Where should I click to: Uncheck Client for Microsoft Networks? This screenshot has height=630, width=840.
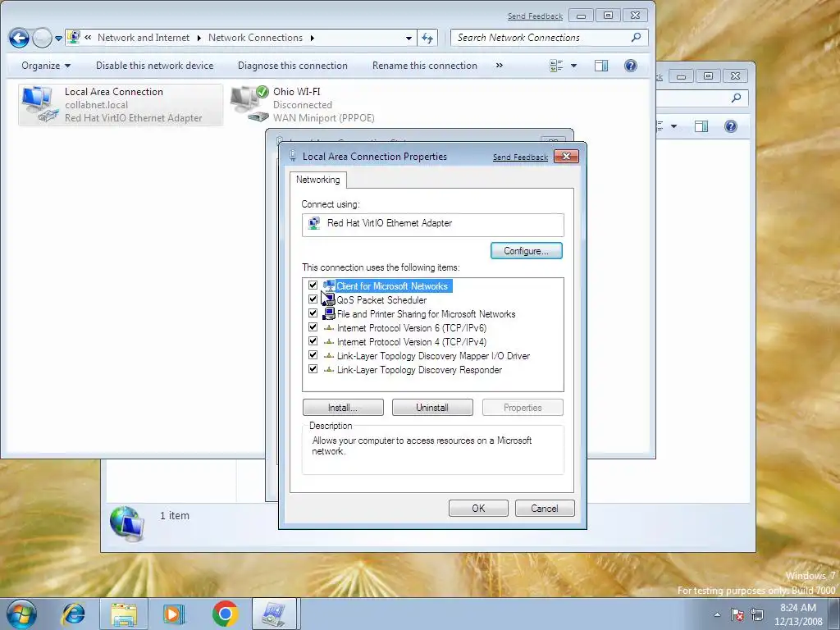click(313, 285)
